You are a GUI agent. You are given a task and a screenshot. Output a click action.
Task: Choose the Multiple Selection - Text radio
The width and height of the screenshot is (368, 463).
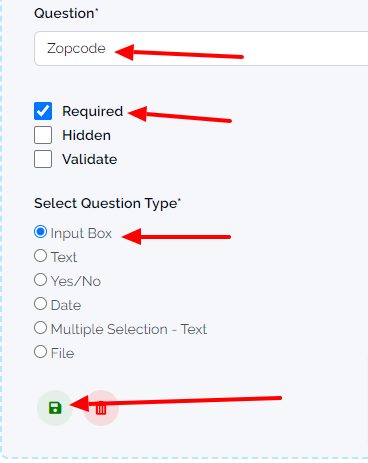point(40,328)
